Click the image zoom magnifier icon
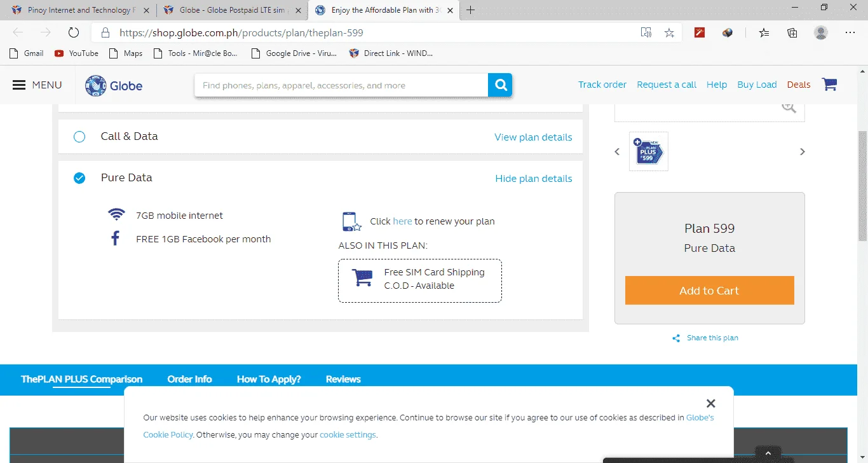868x463 pixels. (x=789, y=107)
